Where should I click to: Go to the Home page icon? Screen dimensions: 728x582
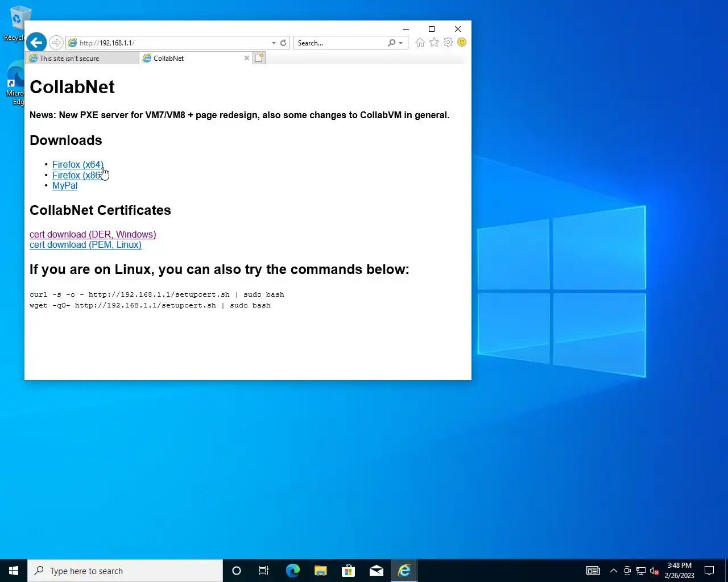[420, 43]
